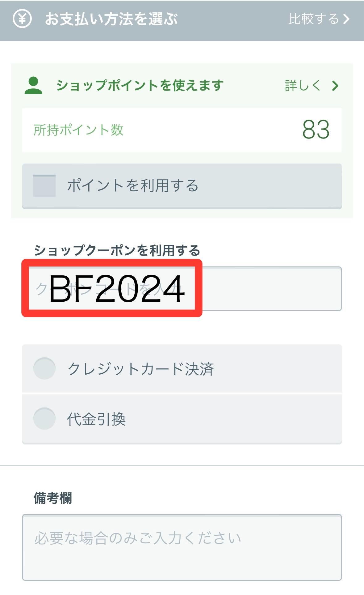Click the yen circle icon in header
Viewport: 364px width, 595px height.
pyautogui.click(x=22, y=19)
